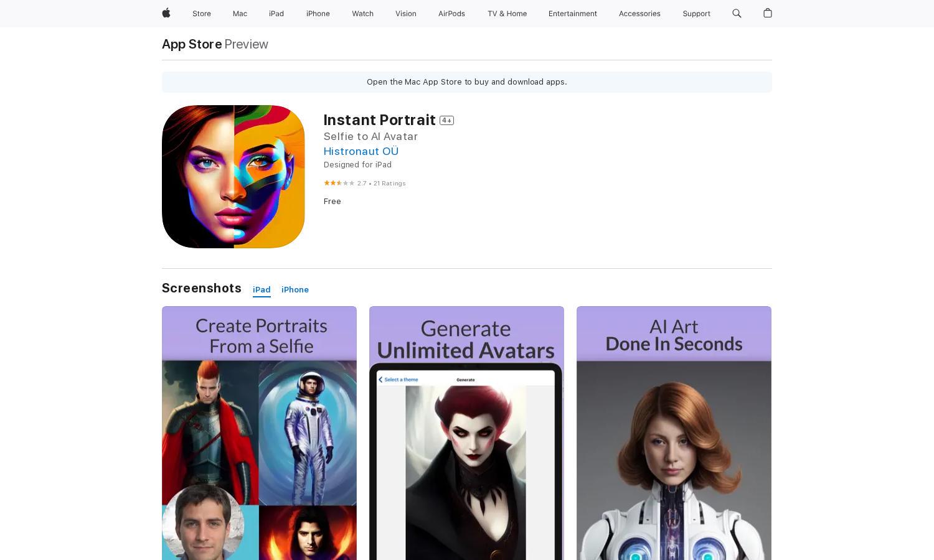This screenshot has height=560, width=934.
Task: Open the Mac menu item
Action: pyautogui.click(x=240, y=14)
